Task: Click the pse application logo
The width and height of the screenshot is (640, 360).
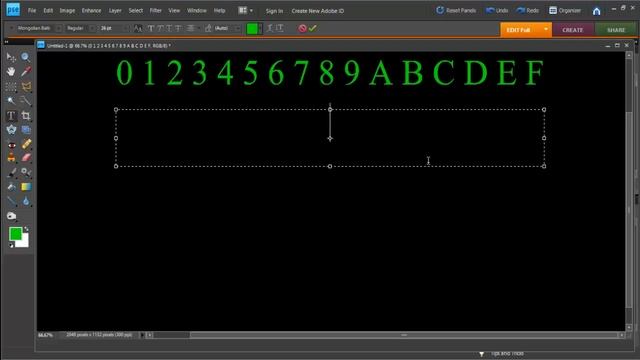Action: pyautogui.click(x=13, y=10)
